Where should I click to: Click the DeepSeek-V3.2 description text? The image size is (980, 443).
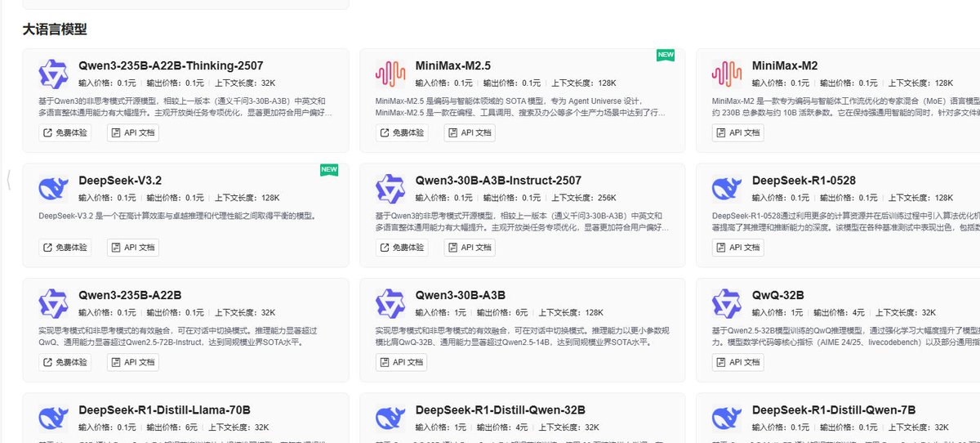click(176, 216)
